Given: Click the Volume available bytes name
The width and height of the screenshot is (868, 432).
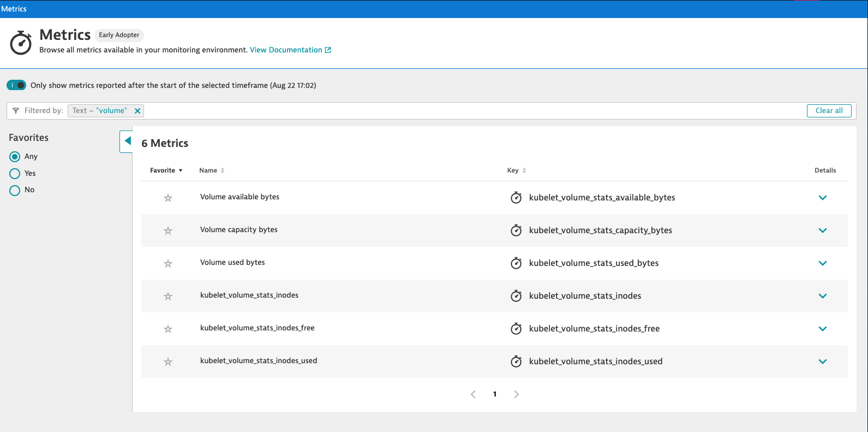Looking at the screenshot, I should [240, 197].
